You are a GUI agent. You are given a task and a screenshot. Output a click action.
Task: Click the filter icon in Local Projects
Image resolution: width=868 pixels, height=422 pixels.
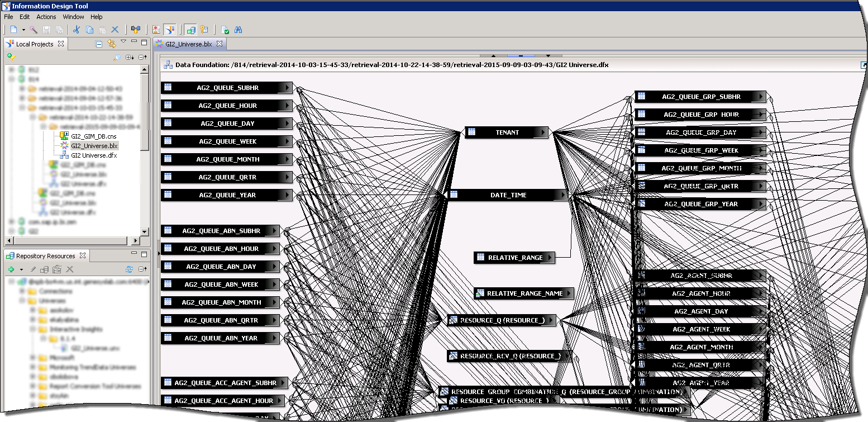tap(11, 57)
